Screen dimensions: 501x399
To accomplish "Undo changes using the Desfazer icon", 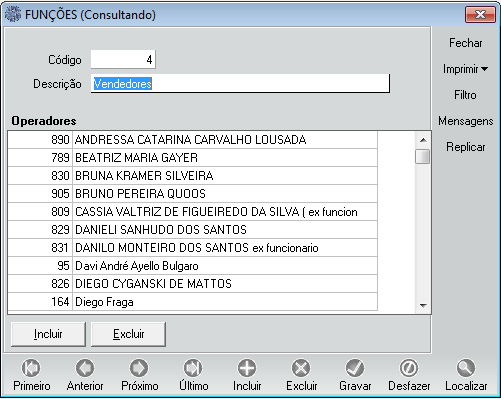I will click(409, 368).
